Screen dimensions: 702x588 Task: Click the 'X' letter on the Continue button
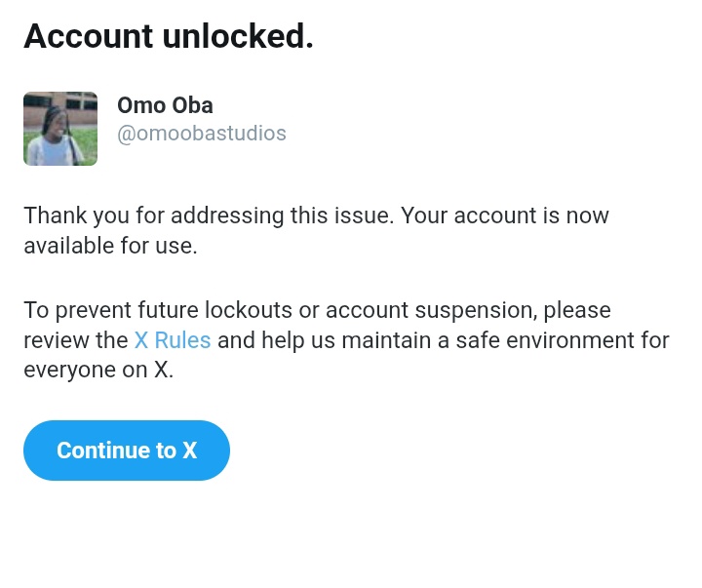[x=190, y=451]
